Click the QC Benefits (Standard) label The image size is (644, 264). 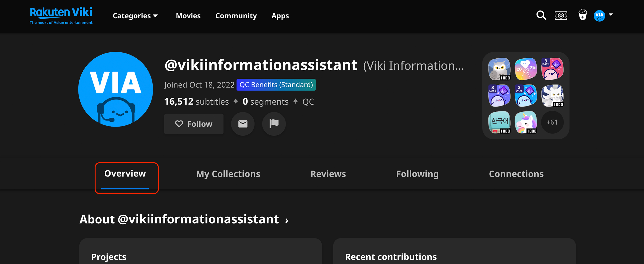276,85
